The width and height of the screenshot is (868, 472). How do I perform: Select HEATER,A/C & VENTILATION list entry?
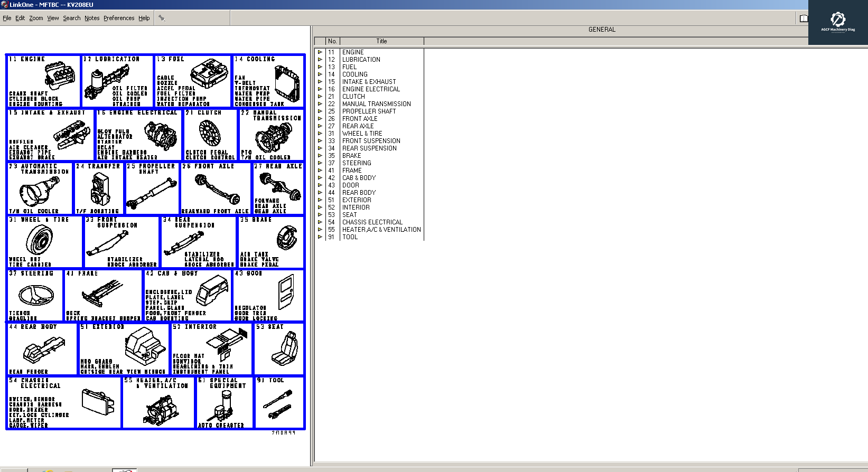[x=381, y=230]
